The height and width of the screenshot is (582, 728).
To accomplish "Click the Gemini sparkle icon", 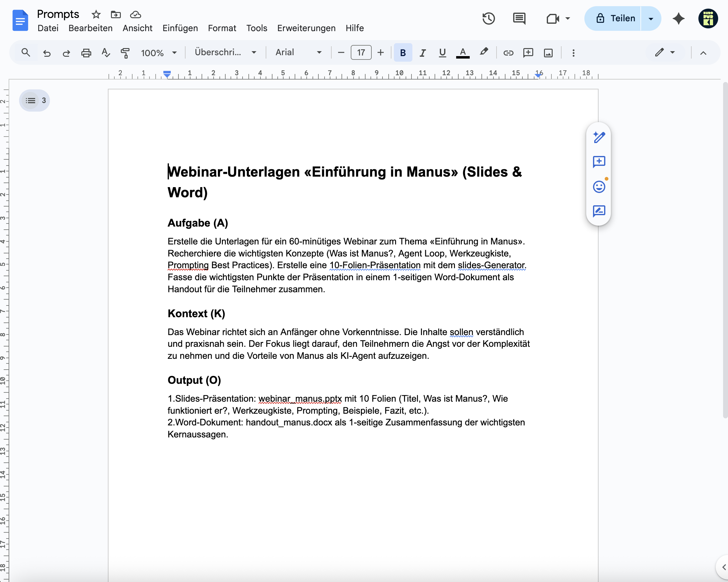I will [x=678, y=18].
